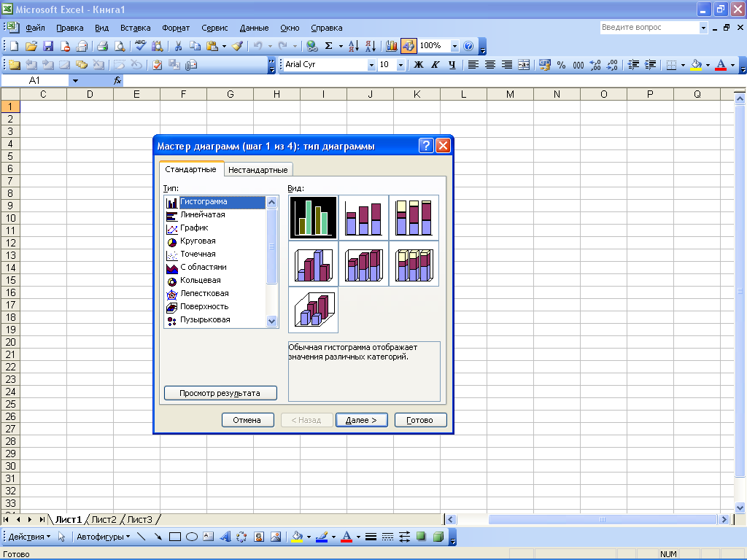The height and width of the screenshot is (560, 747).
Task: Open the Автофигуры shapes dropdown
Action: [104, 537]
